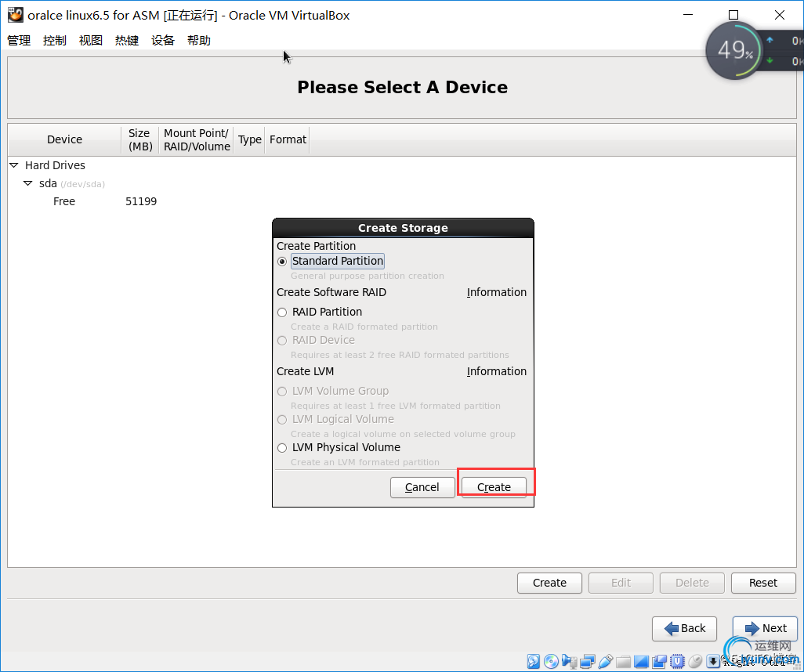Click the sda (/dev/sda) tree label

click(x=72, y=183)
